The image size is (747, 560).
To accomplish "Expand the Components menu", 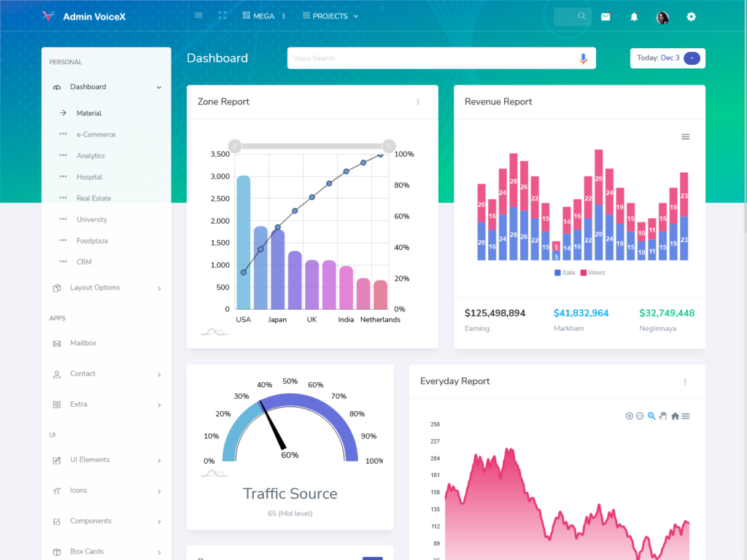I will coord(107,521).
